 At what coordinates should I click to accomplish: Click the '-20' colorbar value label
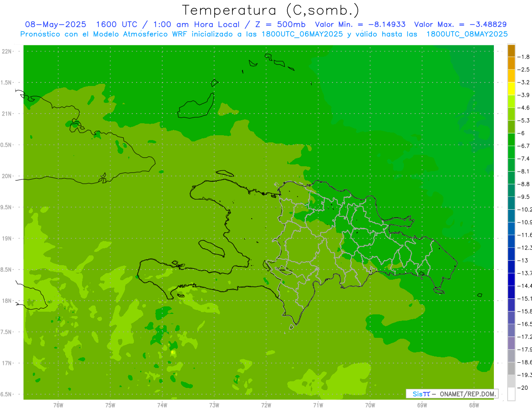pyautogui.click(x=522, y=388)
